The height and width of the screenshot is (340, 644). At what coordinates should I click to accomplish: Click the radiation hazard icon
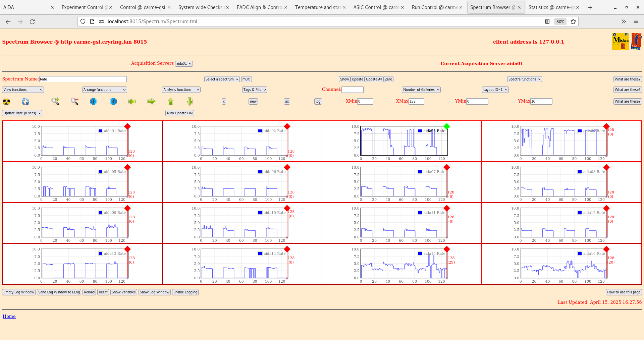[x=6, y=102]
